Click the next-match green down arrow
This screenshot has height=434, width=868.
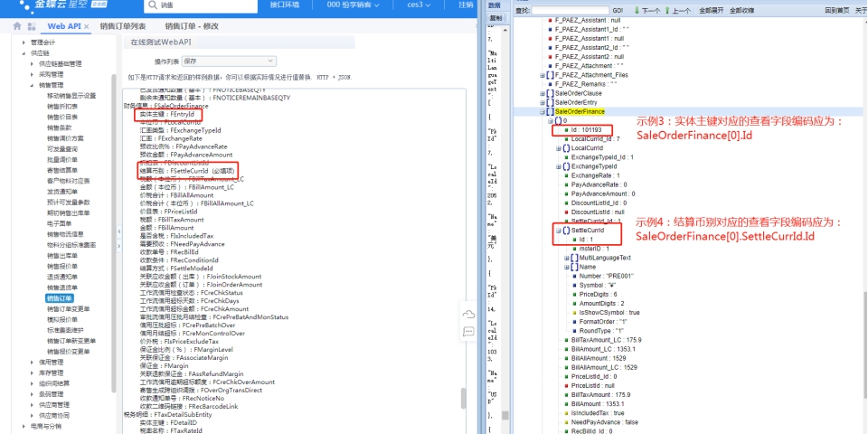[637, 11]
